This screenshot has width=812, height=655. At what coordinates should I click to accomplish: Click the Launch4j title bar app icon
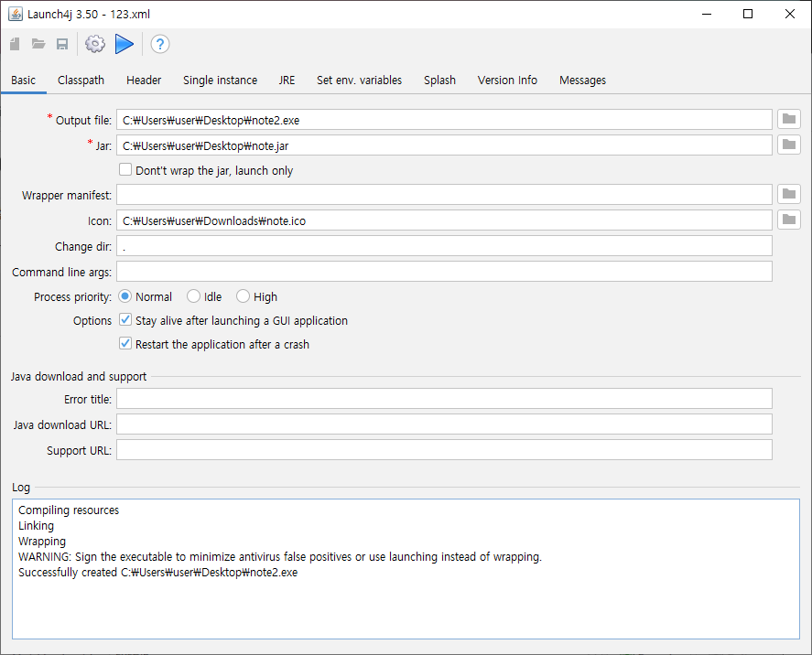[x=16, y=14]
